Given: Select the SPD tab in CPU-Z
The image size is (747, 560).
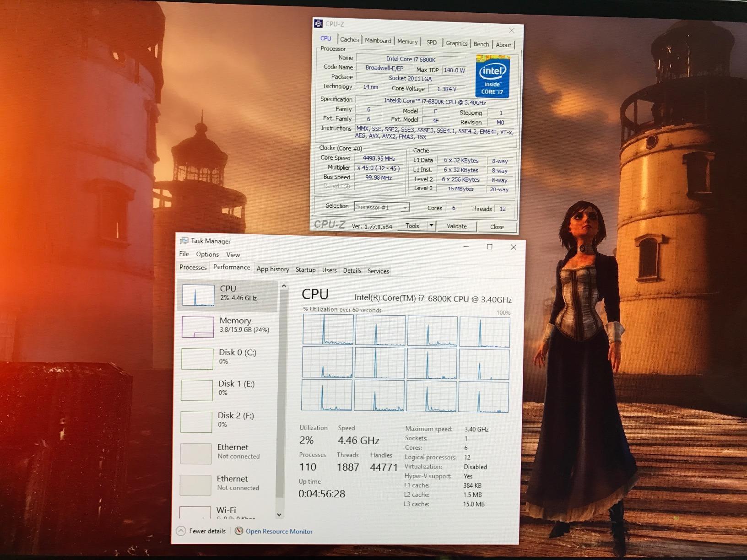Looking at the screenshot, I should point(431,43).
